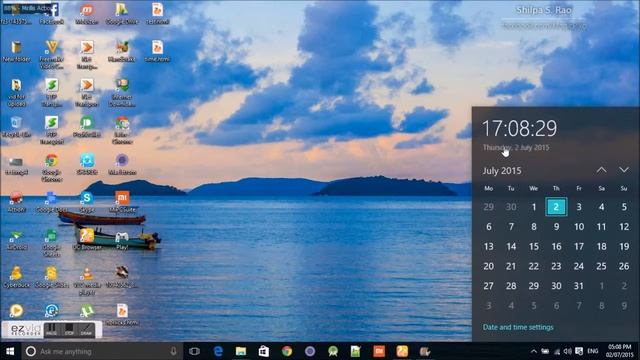Select July 28 in the calendar
This screenshot has height=360, width=640.
511,286
